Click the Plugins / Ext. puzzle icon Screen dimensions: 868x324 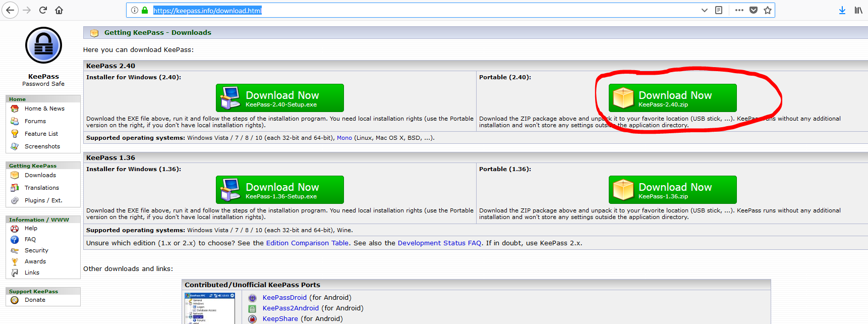[15, 200]
